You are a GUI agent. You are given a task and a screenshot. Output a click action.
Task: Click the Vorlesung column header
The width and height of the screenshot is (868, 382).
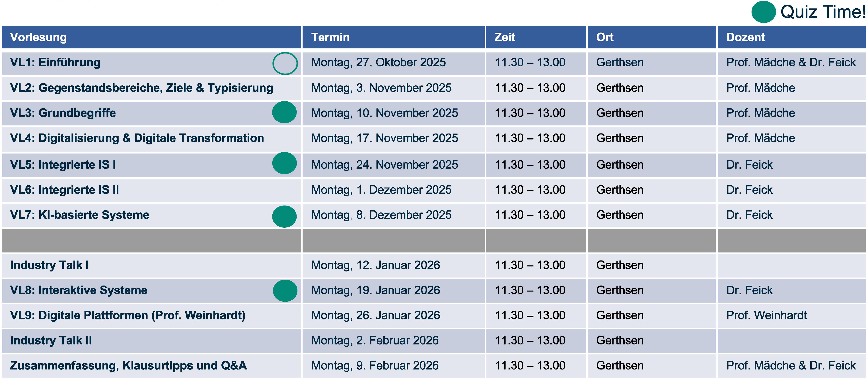click(x=38, y=37)
